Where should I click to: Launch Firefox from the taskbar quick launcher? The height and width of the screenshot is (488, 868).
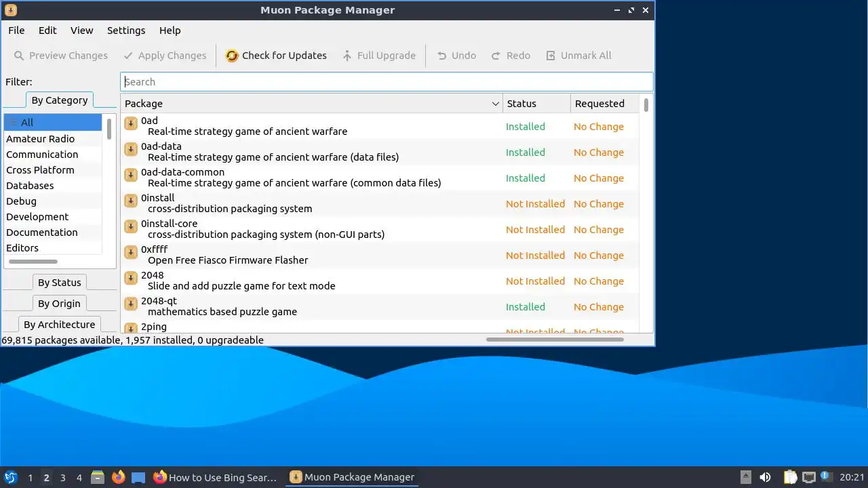click(x=118, y=477)
